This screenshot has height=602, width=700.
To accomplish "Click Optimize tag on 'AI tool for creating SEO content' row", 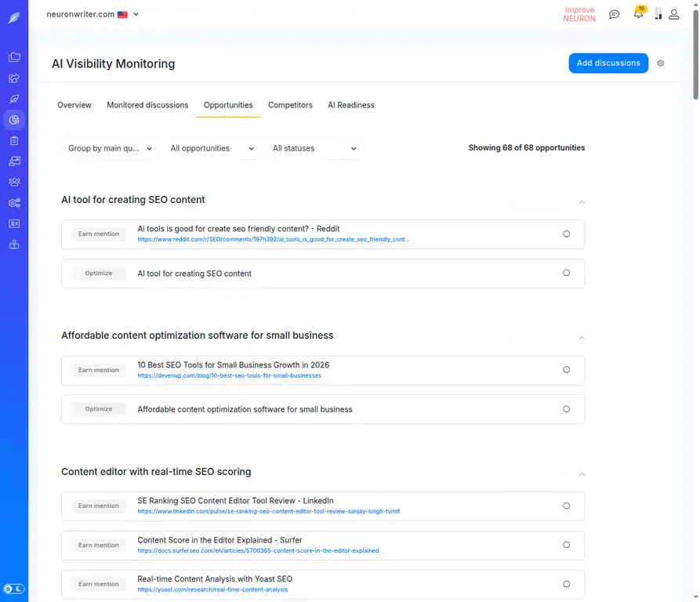I will (x=99, y=273).
